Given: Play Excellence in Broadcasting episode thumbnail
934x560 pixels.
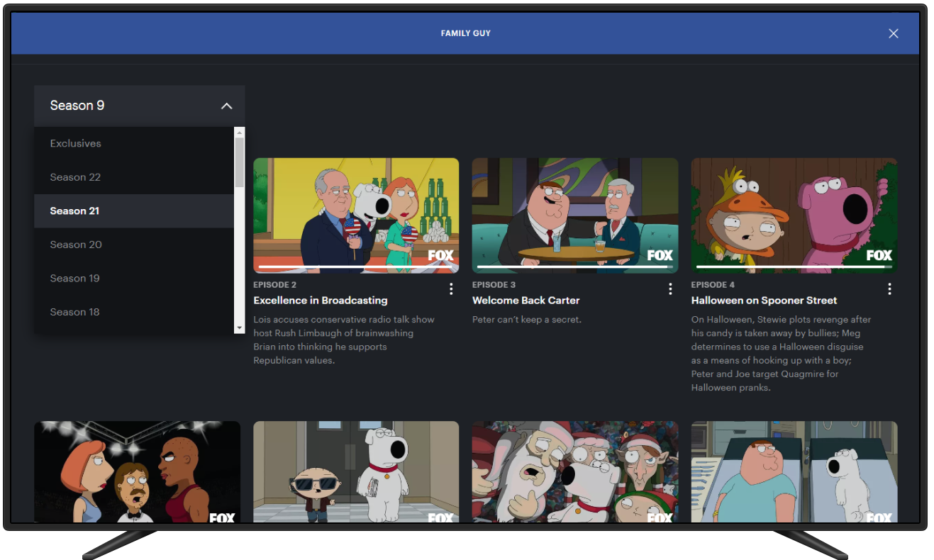Looking at the screenshot, I should (356, 215).
